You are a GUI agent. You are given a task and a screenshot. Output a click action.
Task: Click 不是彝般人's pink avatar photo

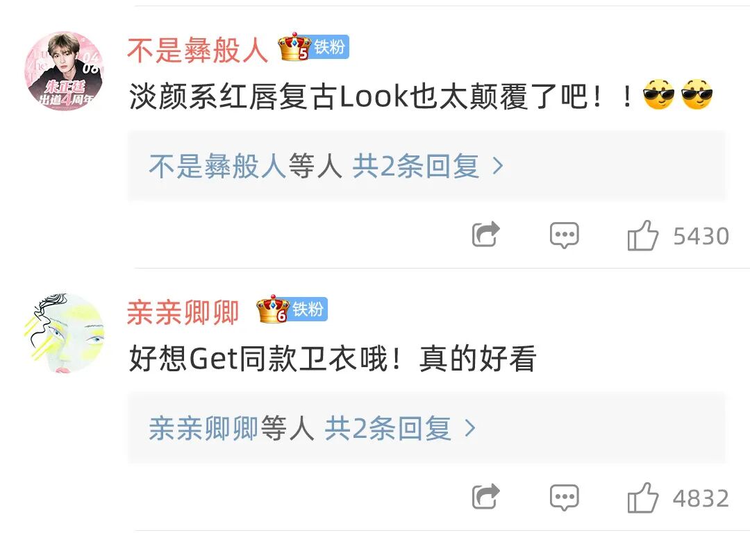pyautogui.click(x=65, y=71)
